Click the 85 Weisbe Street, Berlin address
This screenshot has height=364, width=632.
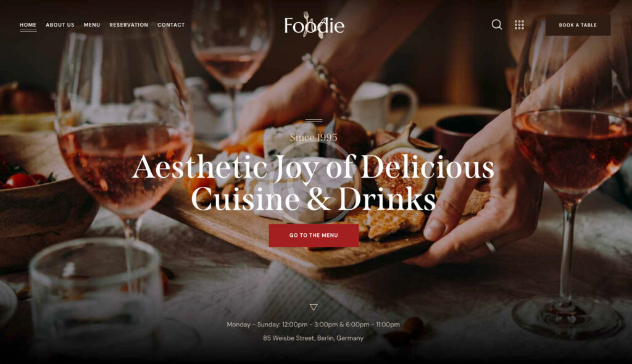pyautogui.click(x=313, y=338)
